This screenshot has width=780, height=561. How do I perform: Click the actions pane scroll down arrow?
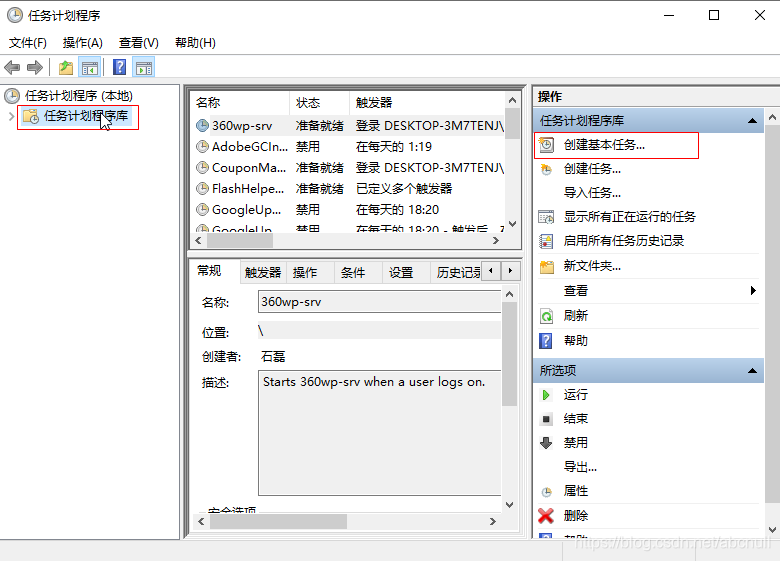(772, 530)
